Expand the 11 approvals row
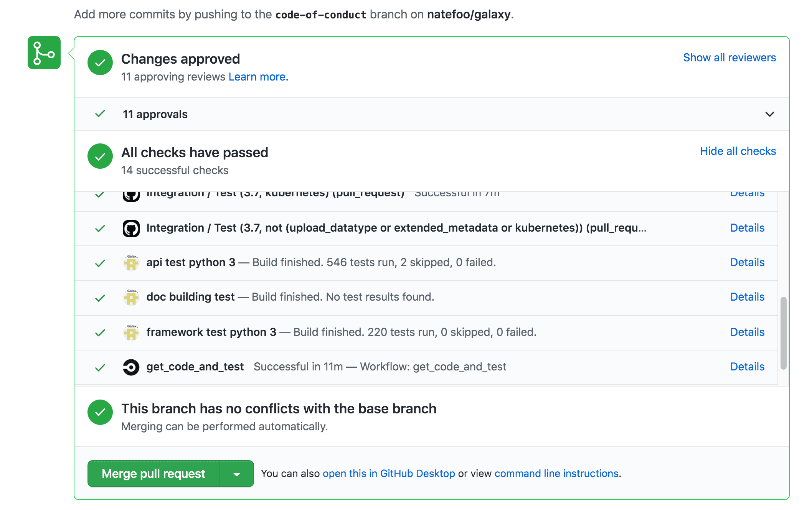This screenshot has height=510, width=812. pos(155,114)
